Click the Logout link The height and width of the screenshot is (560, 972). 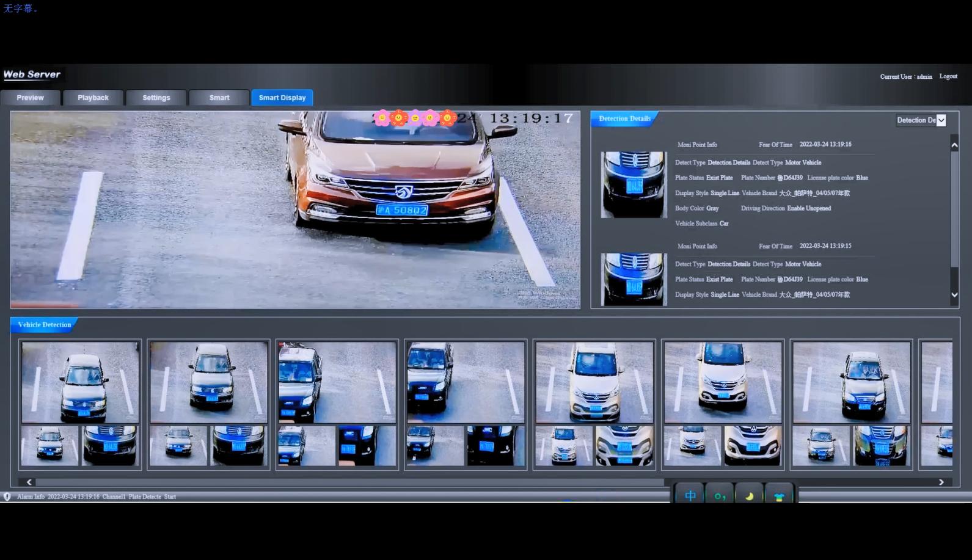tap(948, 76)
